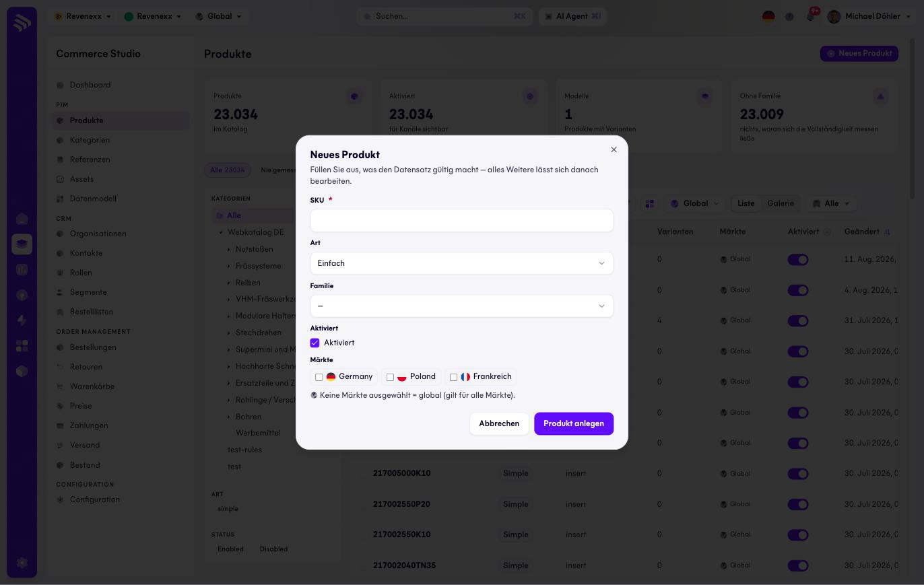
Task: Tick the Frankreich market checkbox
Action: (x=453, y=377)
